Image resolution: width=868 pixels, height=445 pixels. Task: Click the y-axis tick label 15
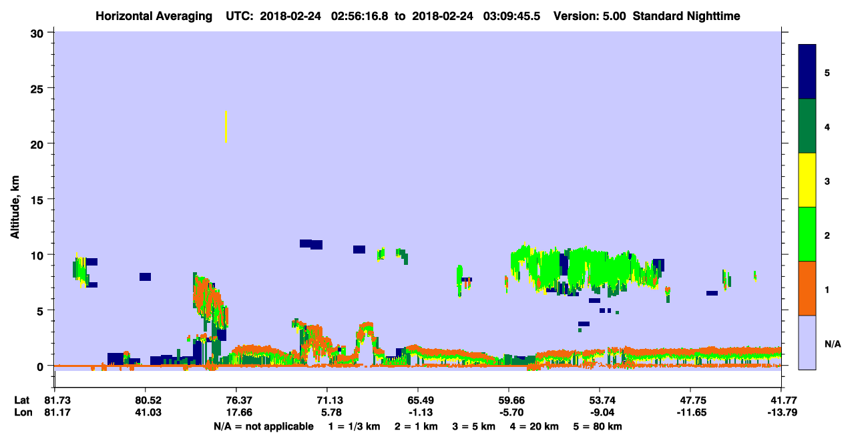(x=39, y=199)
